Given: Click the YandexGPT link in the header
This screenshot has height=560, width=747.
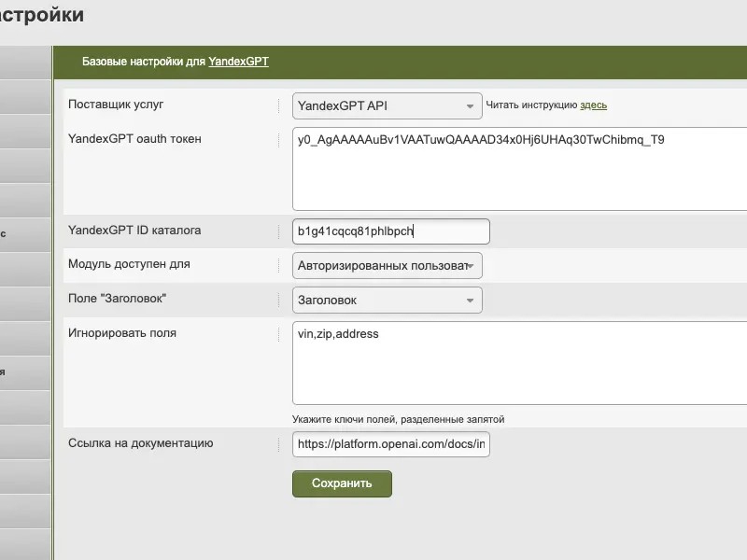Looking at the screenshot, I should [238, 63].
